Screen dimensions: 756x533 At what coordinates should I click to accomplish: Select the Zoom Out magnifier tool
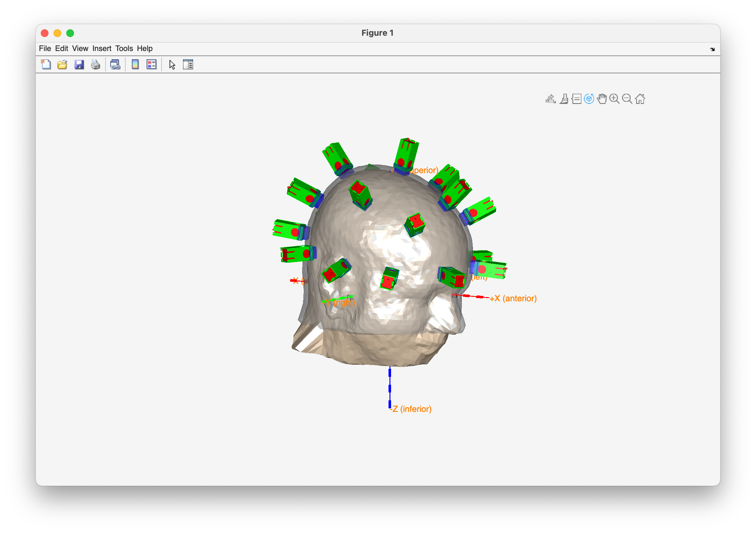(x=627, y=99)
